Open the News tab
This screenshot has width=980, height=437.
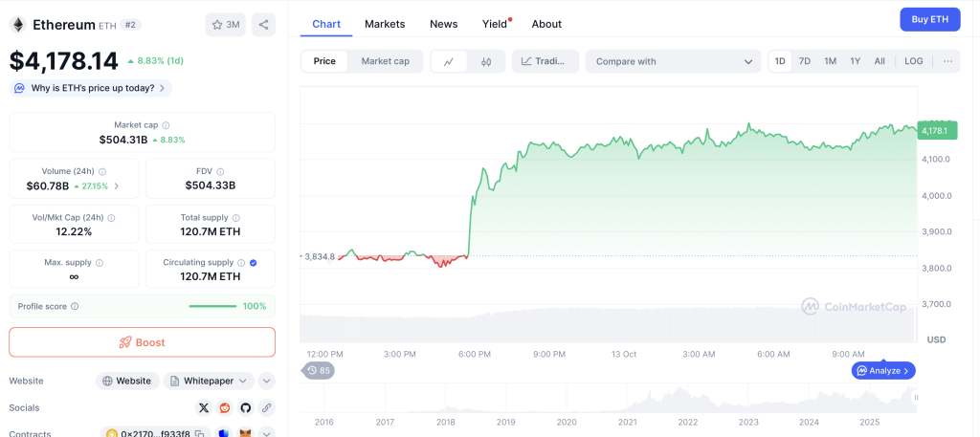click(443, 24)
